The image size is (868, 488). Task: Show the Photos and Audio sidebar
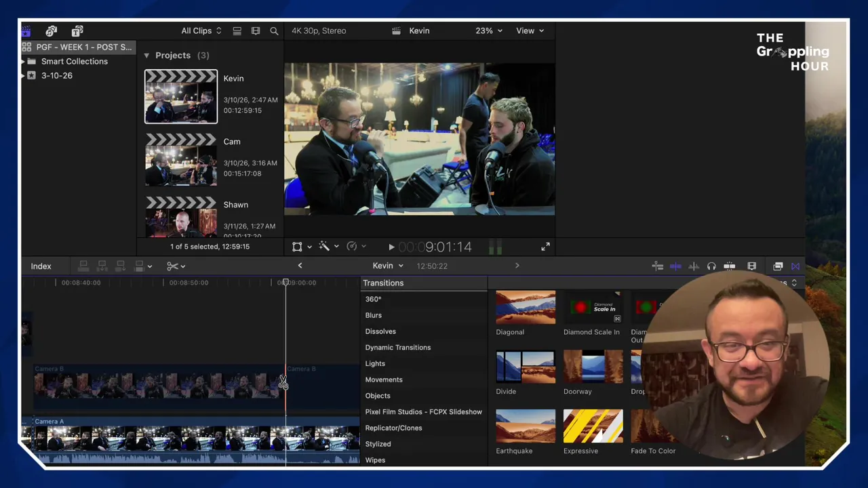coord(52,30)
